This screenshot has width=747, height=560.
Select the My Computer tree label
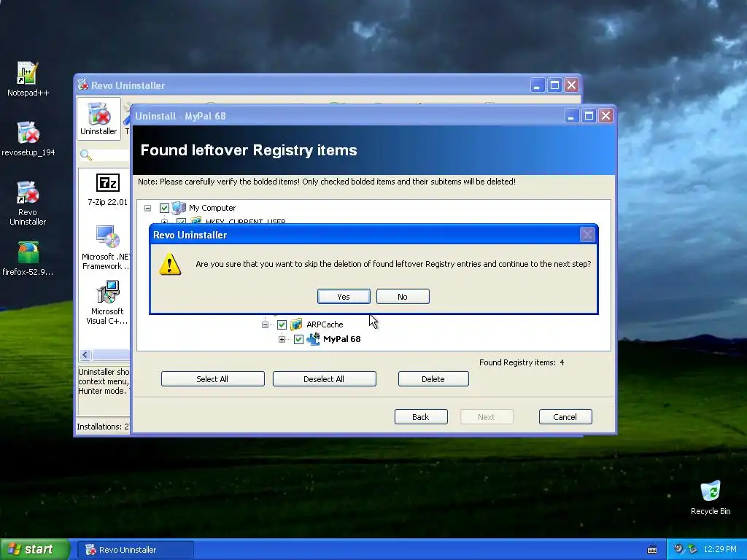[212, 208]
